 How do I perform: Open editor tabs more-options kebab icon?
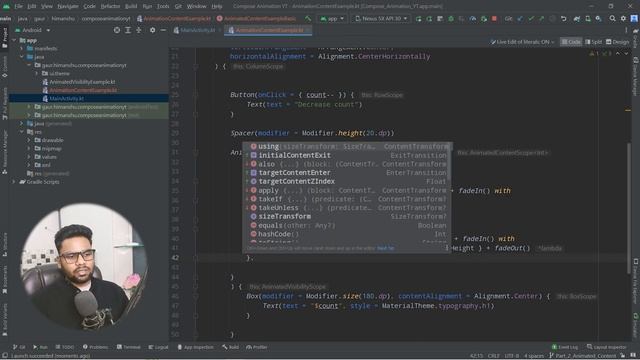[x=626, y=30]
